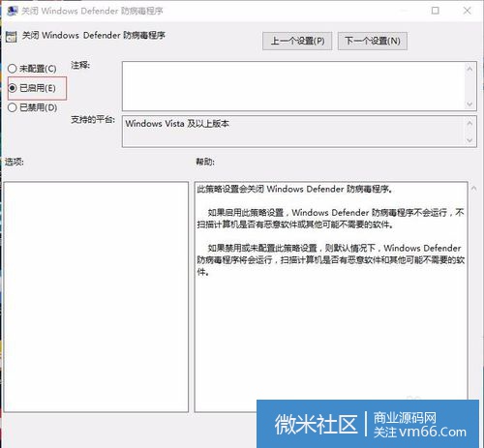The height and width of the screenshot is (448, 484).
Task: Go to 上一个设置(P) previous setting
Action: tap(297, 41)
